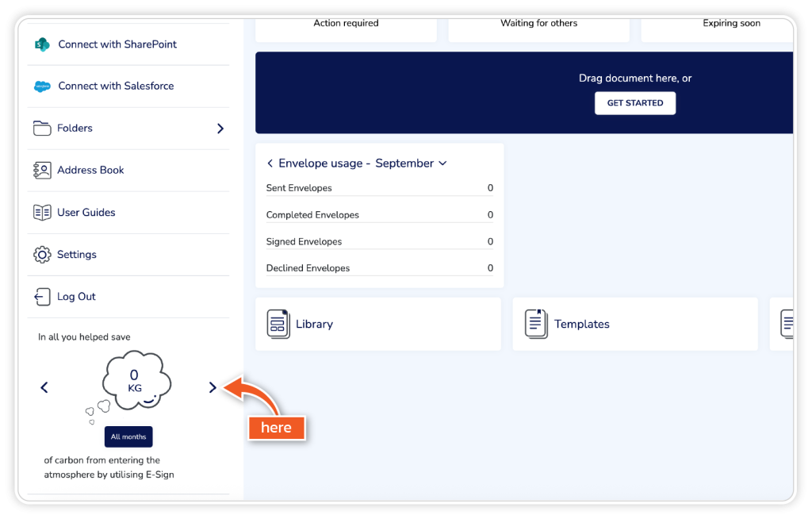Click the Folders icon in sidebar
This screenshot has height=519, width=812.
42,128
